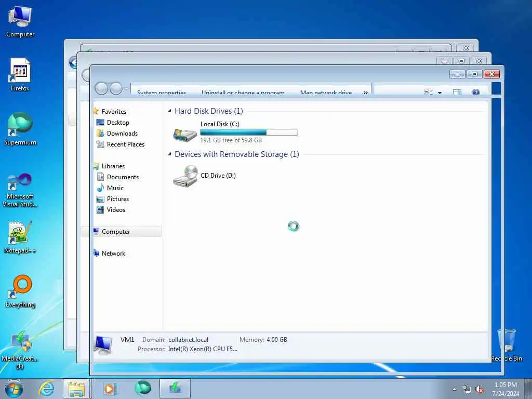Click the VM1 computer name in details pane
The image size is (532, 399).
coord(127,340)
